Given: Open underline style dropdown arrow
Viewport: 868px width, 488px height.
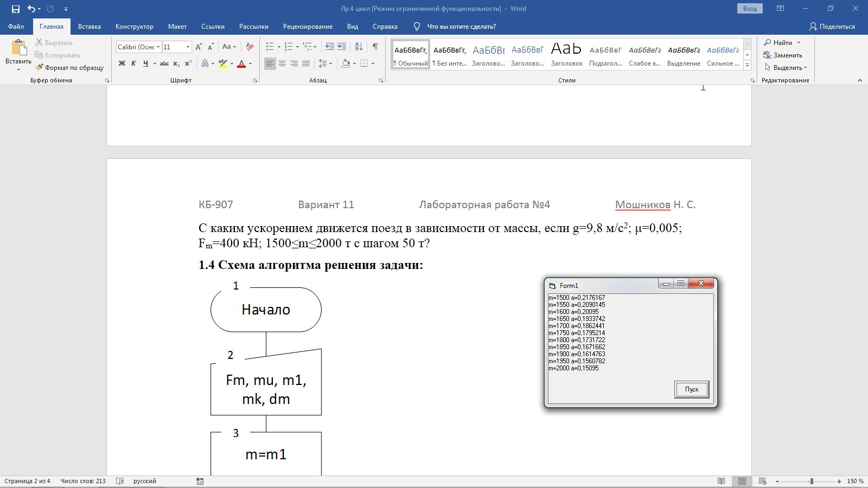Looking at the screenshot, I should pos(155,63).
